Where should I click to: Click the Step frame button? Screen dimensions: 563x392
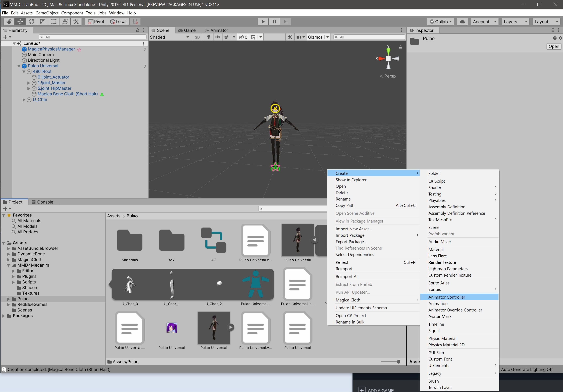(285, 22)
